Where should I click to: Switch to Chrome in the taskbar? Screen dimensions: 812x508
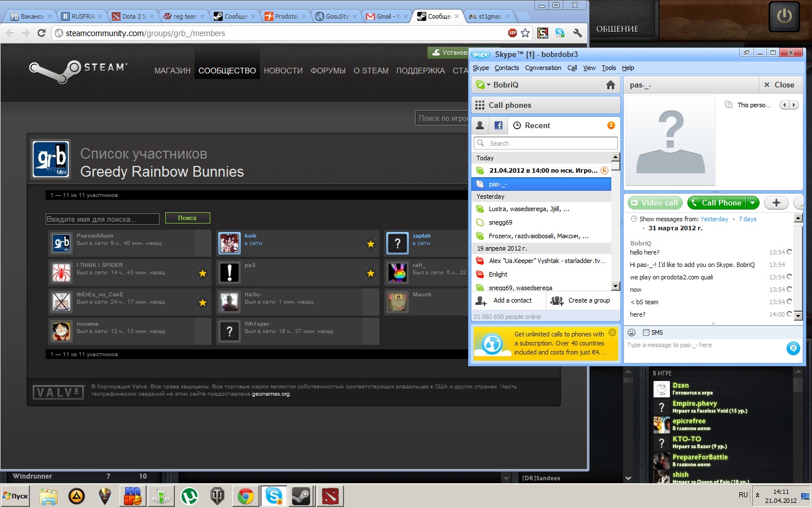coord(245,496)
